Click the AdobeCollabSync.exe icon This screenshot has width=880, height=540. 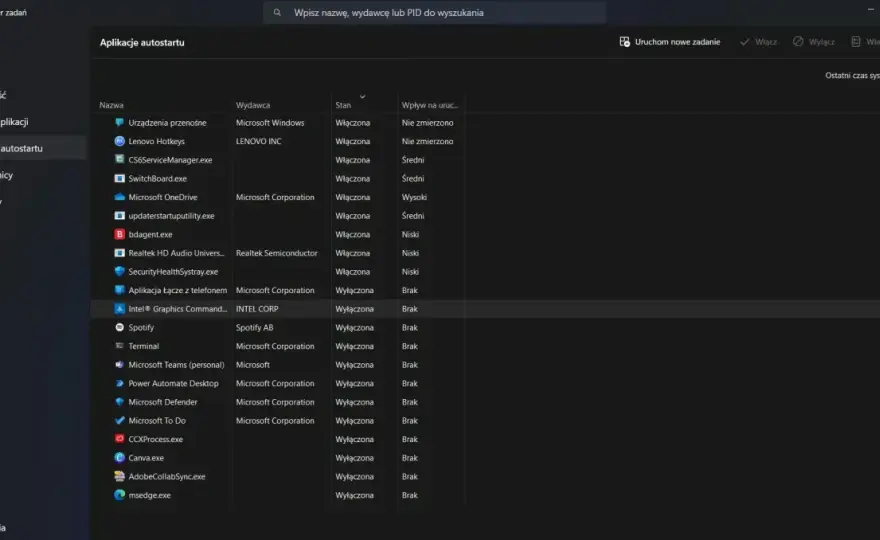(120, 476)
